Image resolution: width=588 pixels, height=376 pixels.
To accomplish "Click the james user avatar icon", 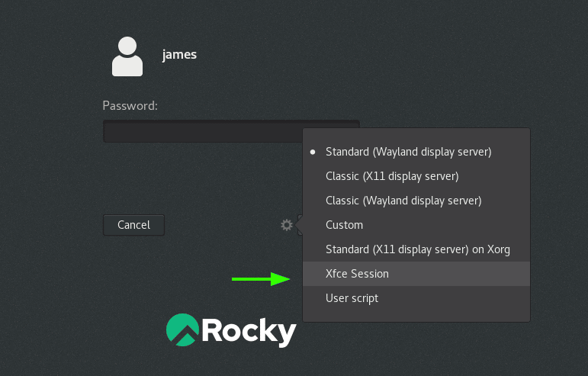I will click(x=127, y=56).
